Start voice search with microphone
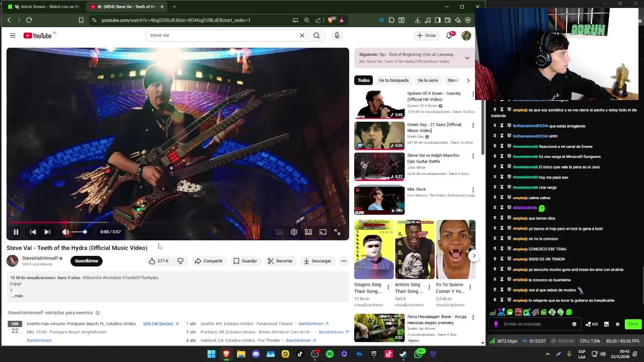The width and height of the screenshot is (644, 362). tap(337, 35)
